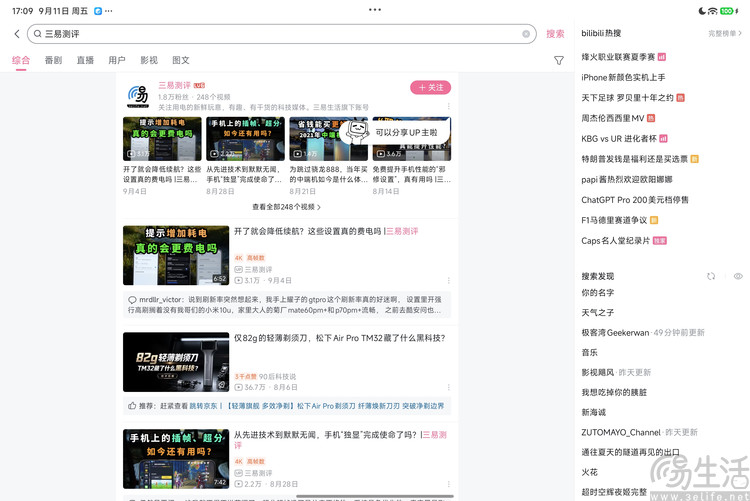Image resolution: width=750 pixels, height=501 pixels.
Task: Select hot search Caps名人堂纪录片
Action: tap(616, 241)
